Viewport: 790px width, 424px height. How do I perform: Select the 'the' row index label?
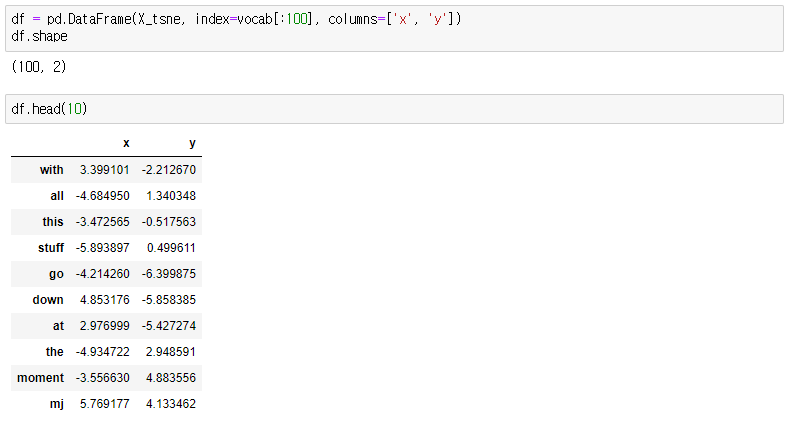54,352
